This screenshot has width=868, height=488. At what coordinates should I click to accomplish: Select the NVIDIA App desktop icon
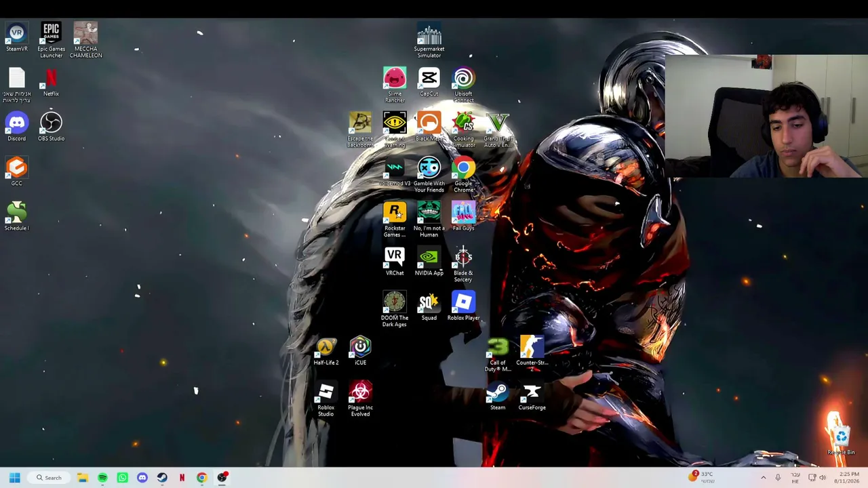tap(429, 261)
